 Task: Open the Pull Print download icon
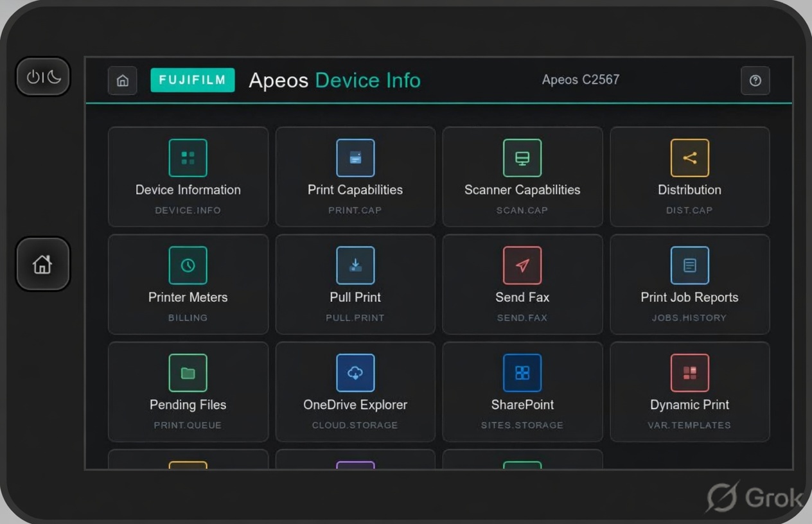pyautogui.click(x=355, y=265)
